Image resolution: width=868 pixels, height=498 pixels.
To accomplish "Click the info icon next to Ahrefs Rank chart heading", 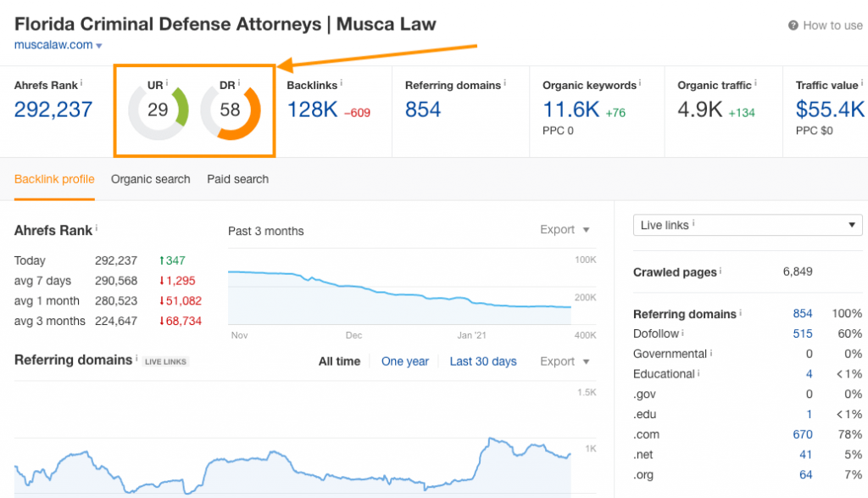I will point(97,227).
